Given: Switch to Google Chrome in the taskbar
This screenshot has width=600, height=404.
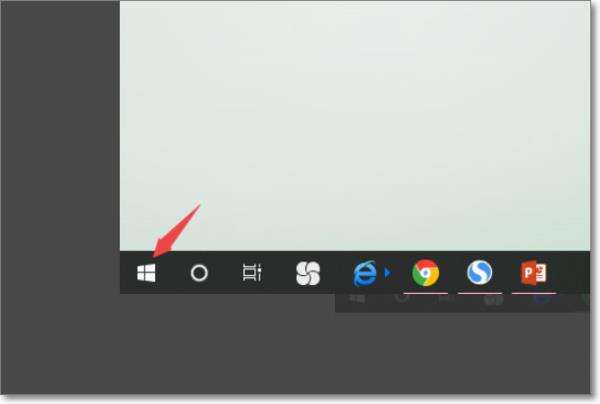Looking at the screenshot, I should pyautogui.click(x=425, y=273).
